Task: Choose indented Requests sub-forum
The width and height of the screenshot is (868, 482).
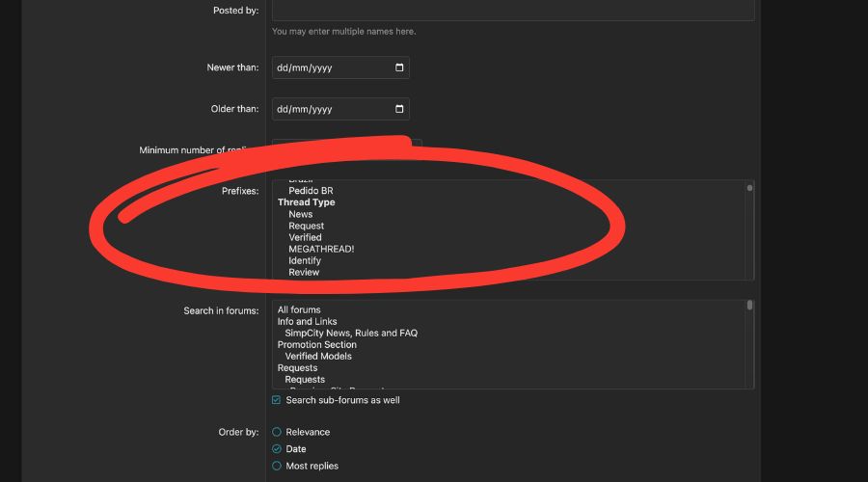Action: click(305, 380)
